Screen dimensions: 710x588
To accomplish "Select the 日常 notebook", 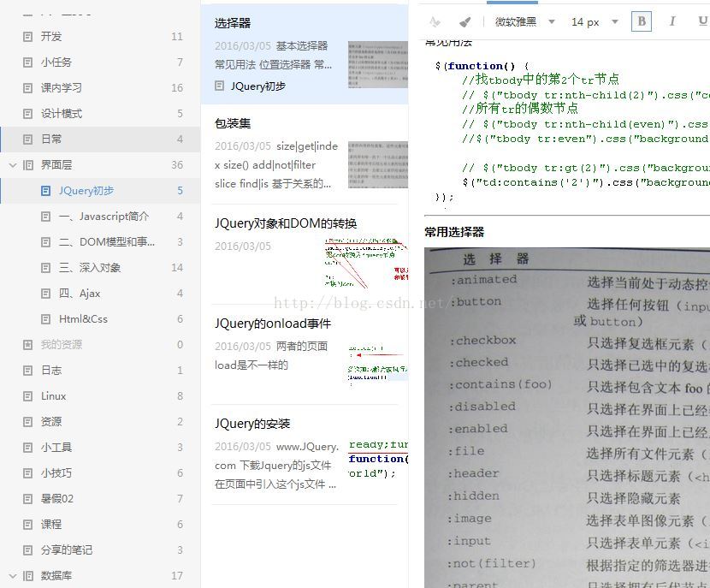I will pos(100,139).
